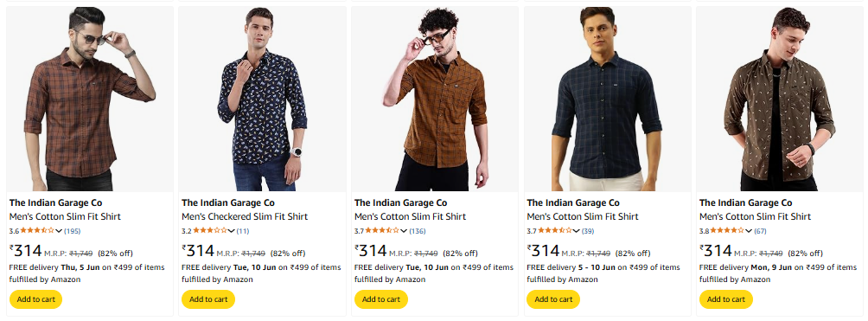Viewport: 868px width, 321px height.
Task: View the dark navy grid shirt photo
Action: 607,100
